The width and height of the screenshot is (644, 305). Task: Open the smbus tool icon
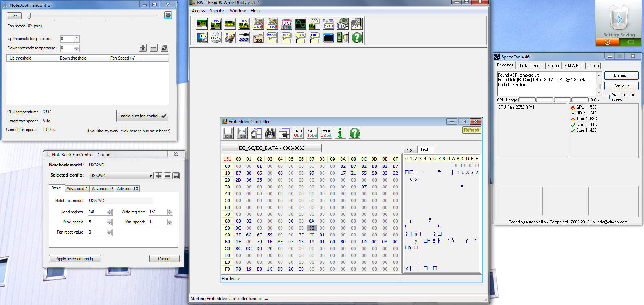(x=328, y=24)
